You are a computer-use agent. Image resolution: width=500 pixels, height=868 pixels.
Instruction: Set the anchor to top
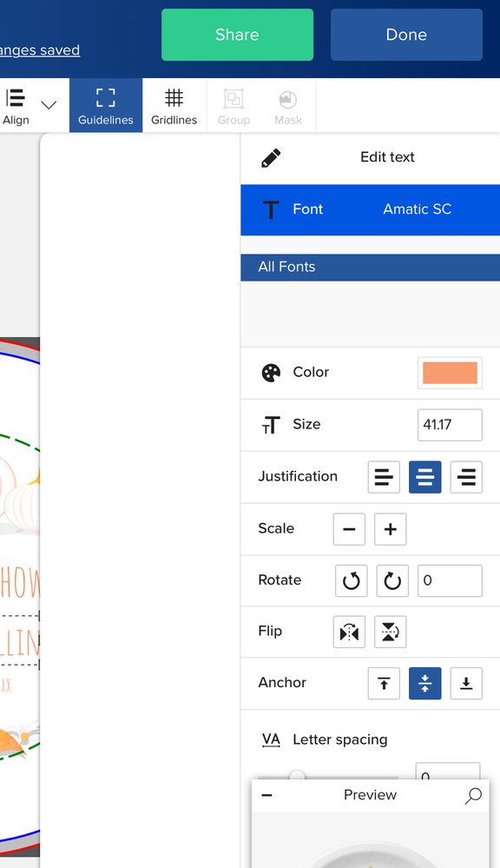(x=384, y=684)
